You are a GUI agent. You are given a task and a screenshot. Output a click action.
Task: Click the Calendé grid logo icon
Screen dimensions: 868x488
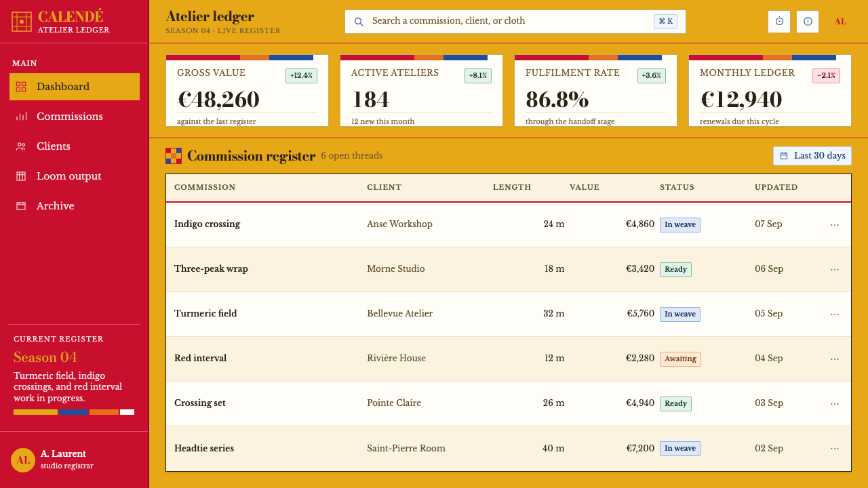point(22,22)
